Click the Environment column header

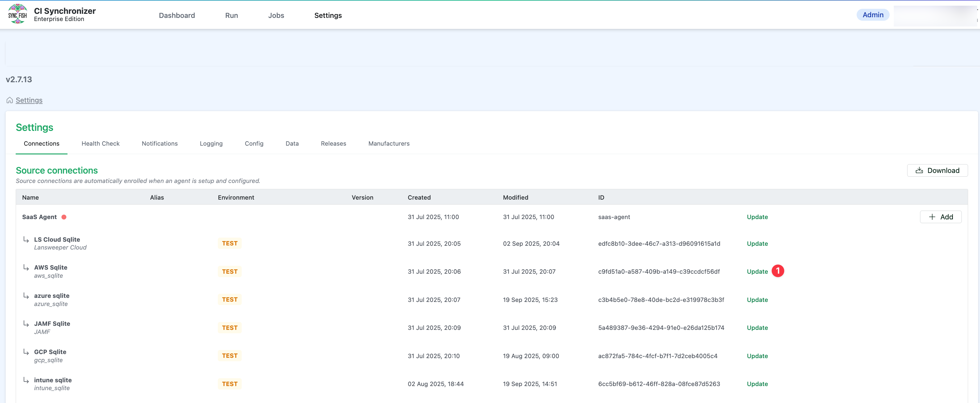pyautogui.click(x=236, y=197)
